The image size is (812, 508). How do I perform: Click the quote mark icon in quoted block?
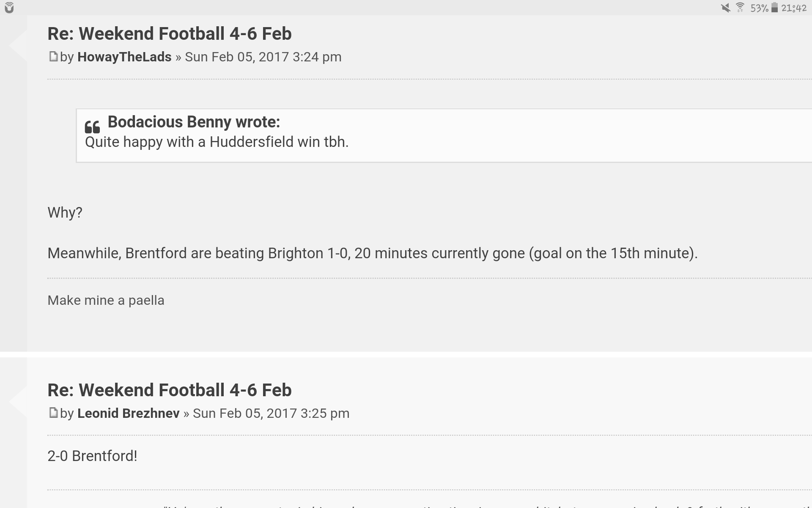pos(92,127)
